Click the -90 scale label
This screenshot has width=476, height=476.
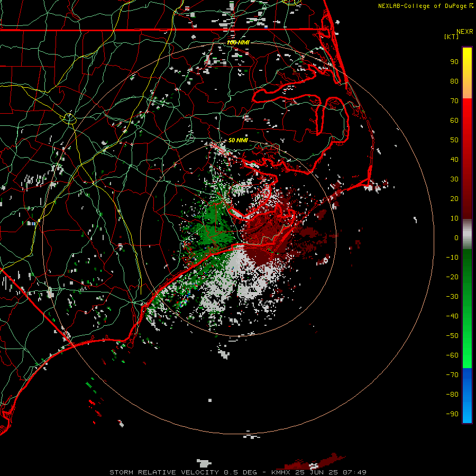click(x=452, y=414)
